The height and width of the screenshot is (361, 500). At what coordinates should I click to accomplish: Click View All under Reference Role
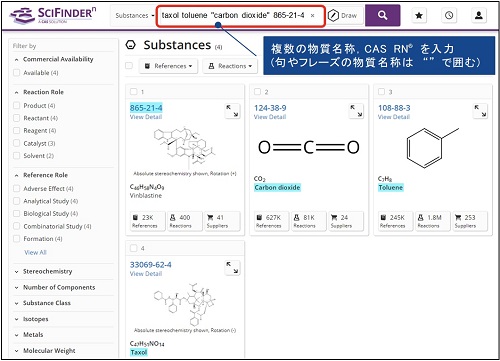click(x=35, y=252)
